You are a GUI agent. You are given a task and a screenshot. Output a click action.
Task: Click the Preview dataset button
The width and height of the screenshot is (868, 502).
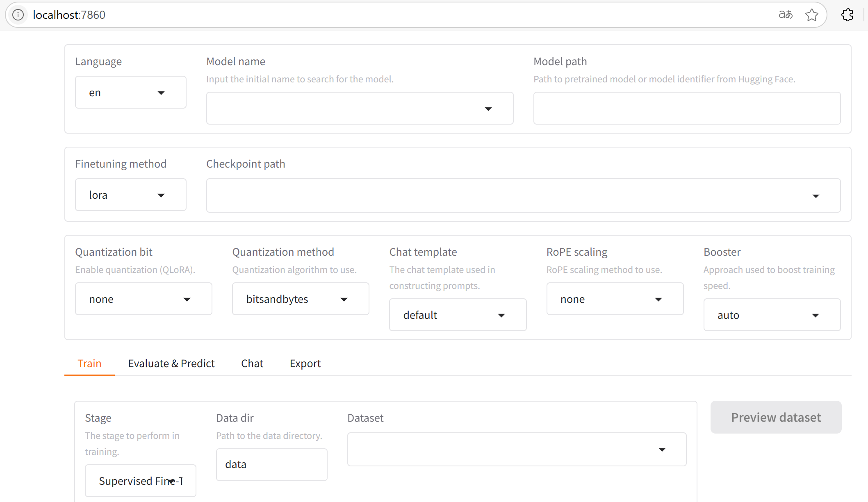[x=776, y=417]
